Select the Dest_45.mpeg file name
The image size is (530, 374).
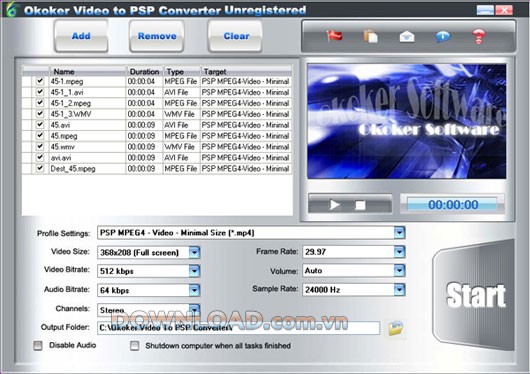[73, 168]
